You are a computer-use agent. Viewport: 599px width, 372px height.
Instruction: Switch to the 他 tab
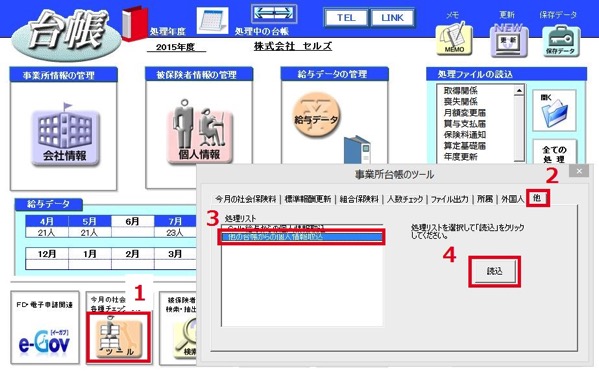(537, 198)
